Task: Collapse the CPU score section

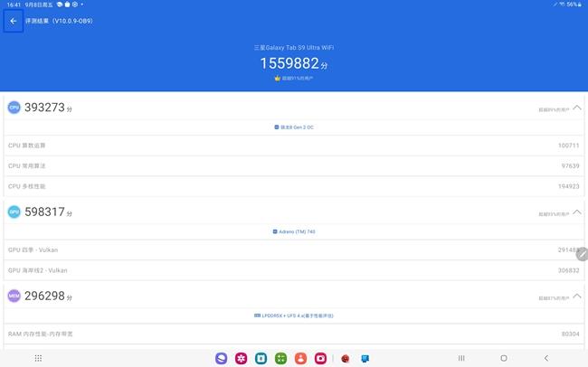Action: [577, 108]
